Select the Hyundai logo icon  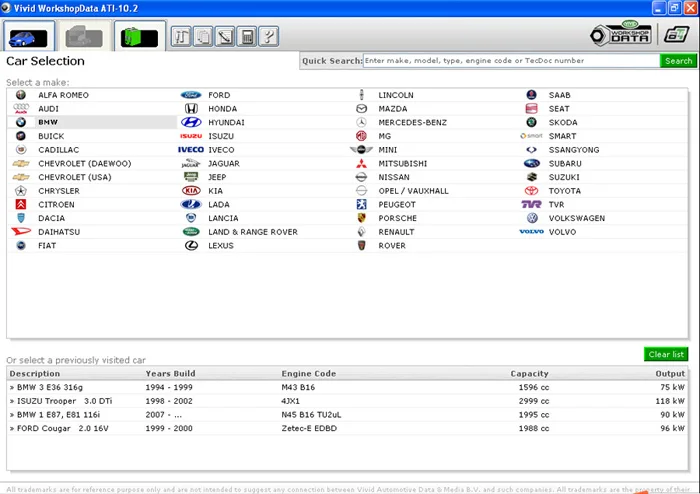[x=191, y=122]
